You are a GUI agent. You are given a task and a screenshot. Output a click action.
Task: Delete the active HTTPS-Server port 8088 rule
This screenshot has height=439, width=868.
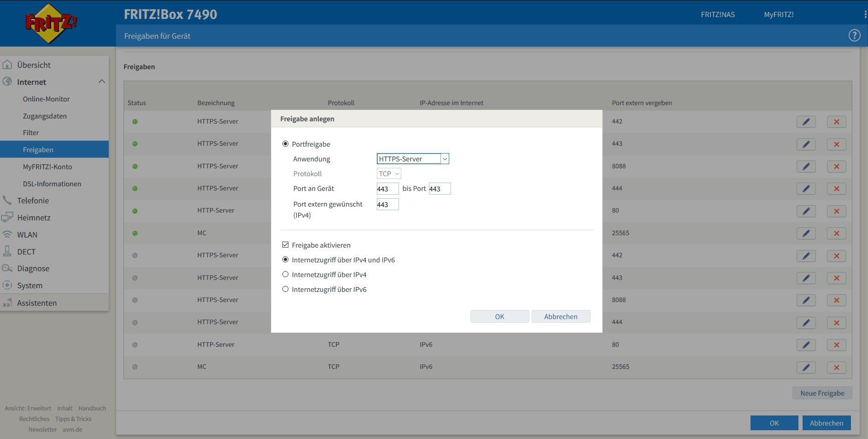coord(836,166)
